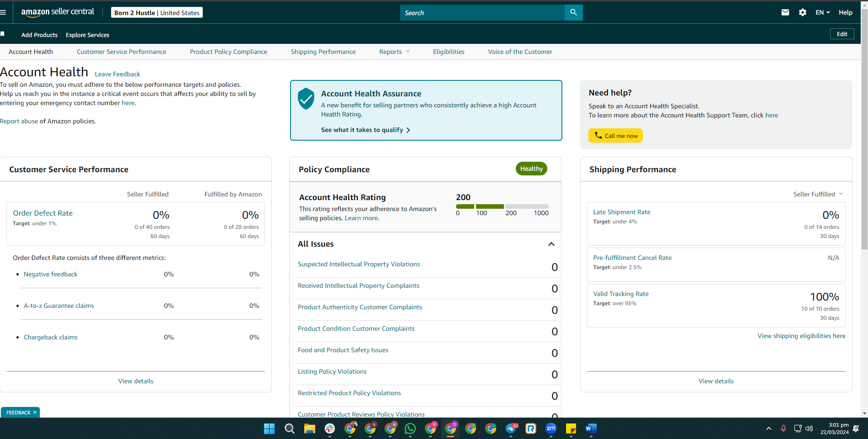Open the EN language dropdown
868x439 pixels.
tap(823, 13)
